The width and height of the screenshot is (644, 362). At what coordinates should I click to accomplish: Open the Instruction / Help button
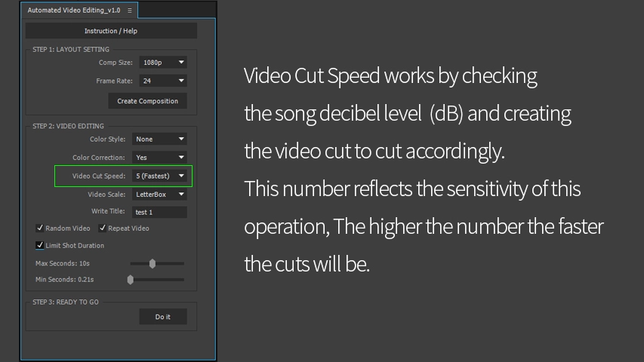point(111,31)
